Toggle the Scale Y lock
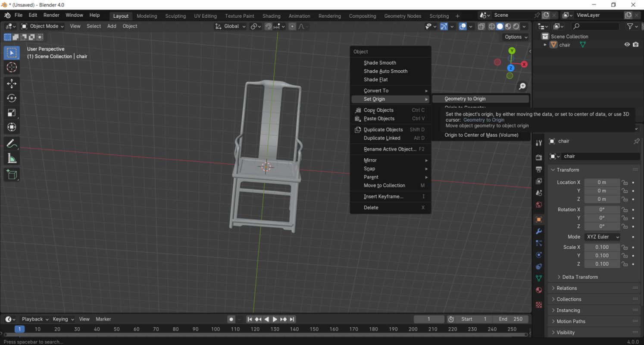The width and height of the screenshot is (644, 345). tap(625, 256)
